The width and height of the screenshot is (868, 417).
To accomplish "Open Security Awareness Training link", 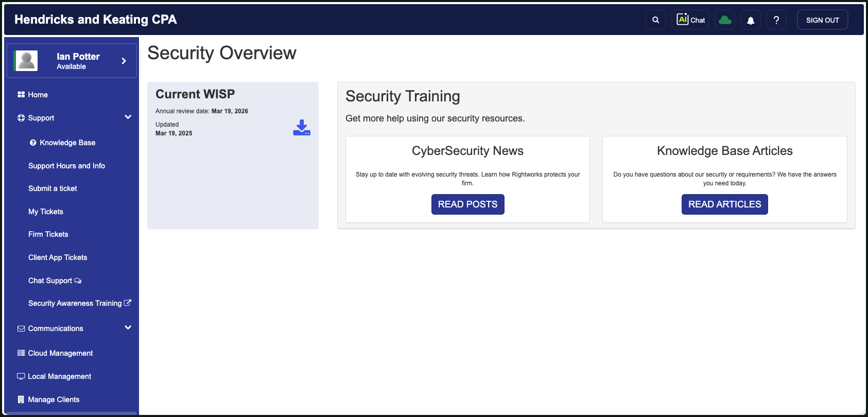I will 75,303.
